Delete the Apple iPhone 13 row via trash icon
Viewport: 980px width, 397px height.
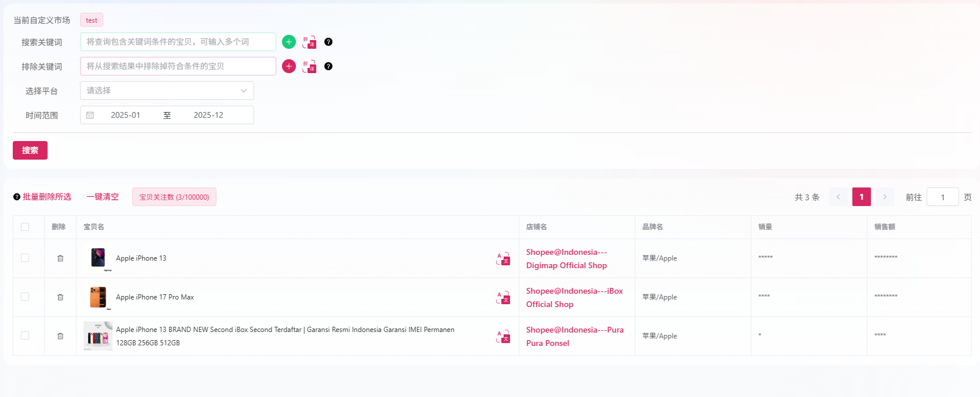(60, 258)
